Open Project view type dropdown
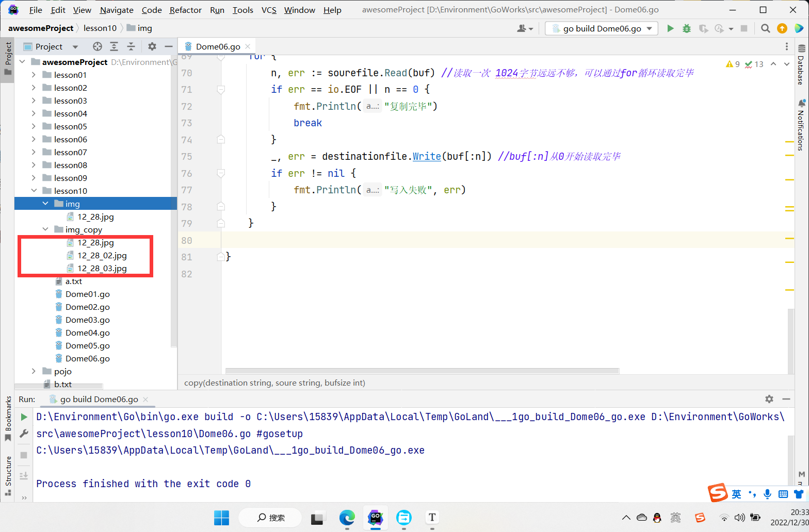Image resolution: width=809 pixels, height=532 pixels. 75,46
